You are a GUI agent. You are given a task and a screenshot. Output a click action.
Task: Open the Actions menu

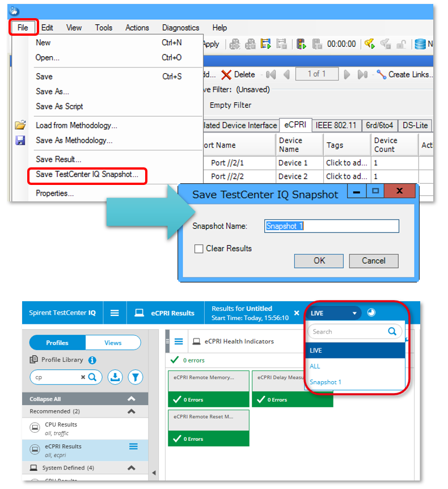(137, 27)
